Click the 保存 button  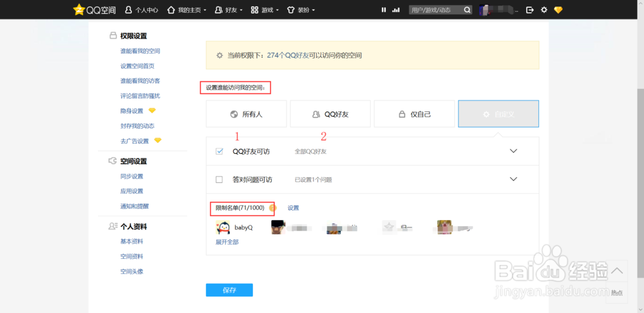pos(229,290)
